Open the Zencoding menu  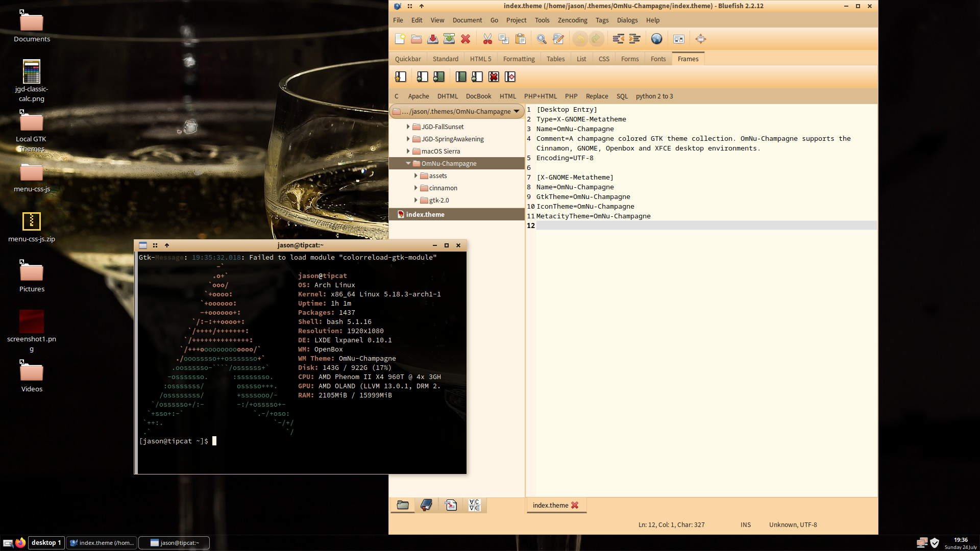tap(572, 20)
